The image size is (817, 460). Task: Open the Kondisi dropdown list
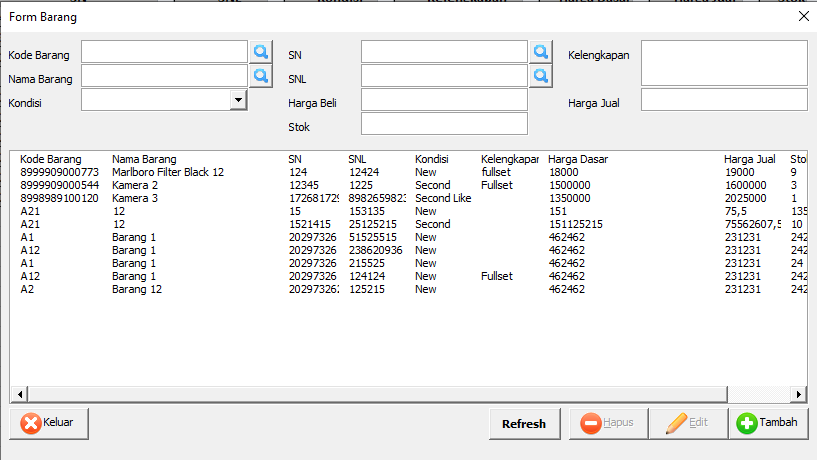click(238, 99)
